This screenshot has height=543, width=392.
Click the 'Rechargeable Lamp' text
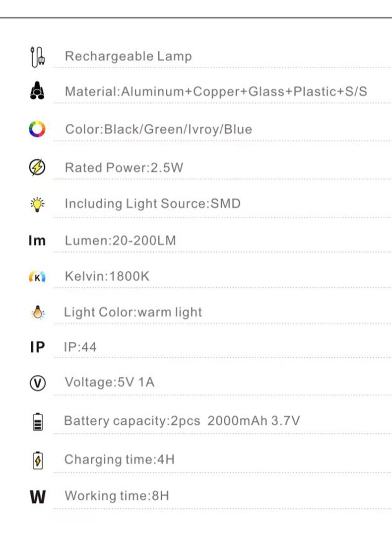tap(128, 56)
